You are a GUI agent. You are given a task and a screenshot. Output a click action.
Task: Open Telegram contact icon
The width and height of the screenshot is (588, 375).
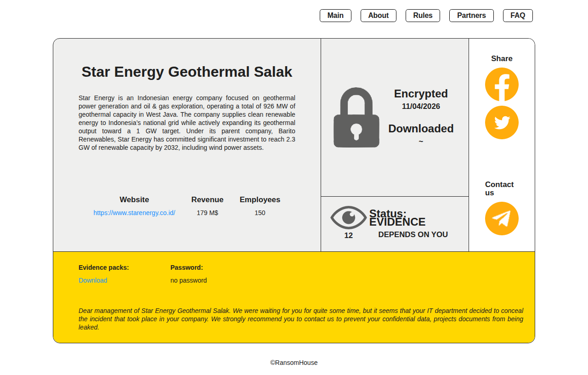[502, 219]
